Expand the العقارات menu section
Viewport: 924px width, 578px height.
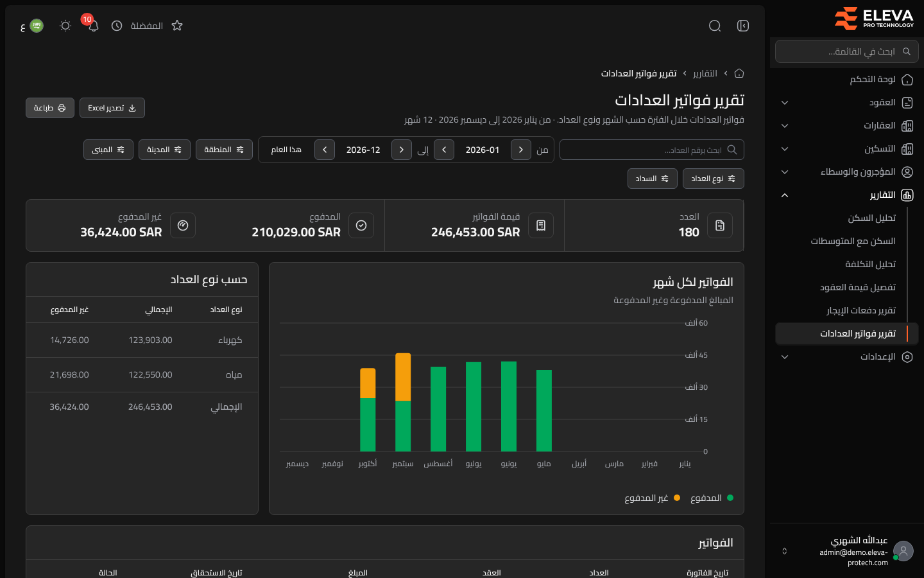(785, 126)
